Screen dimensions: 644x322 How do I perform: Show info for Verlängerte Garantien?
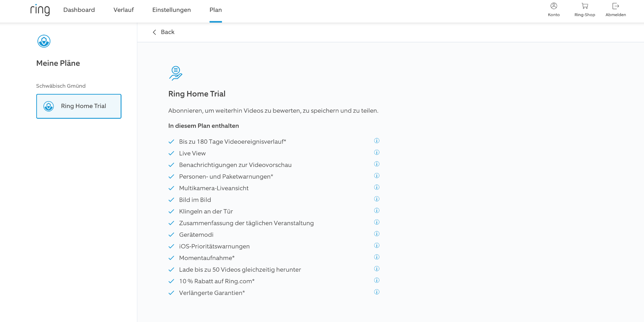coord(377,292)
